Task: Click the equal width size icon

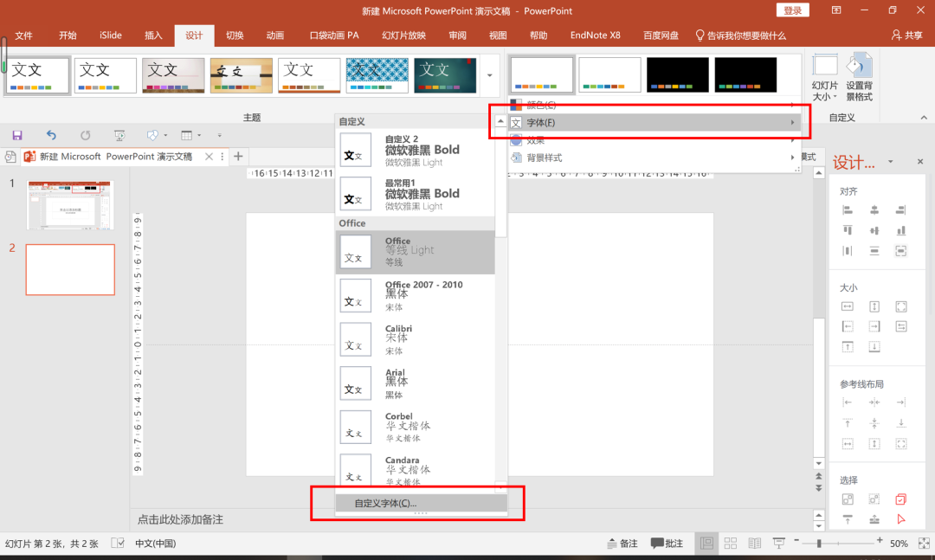Action: [848, 306]
